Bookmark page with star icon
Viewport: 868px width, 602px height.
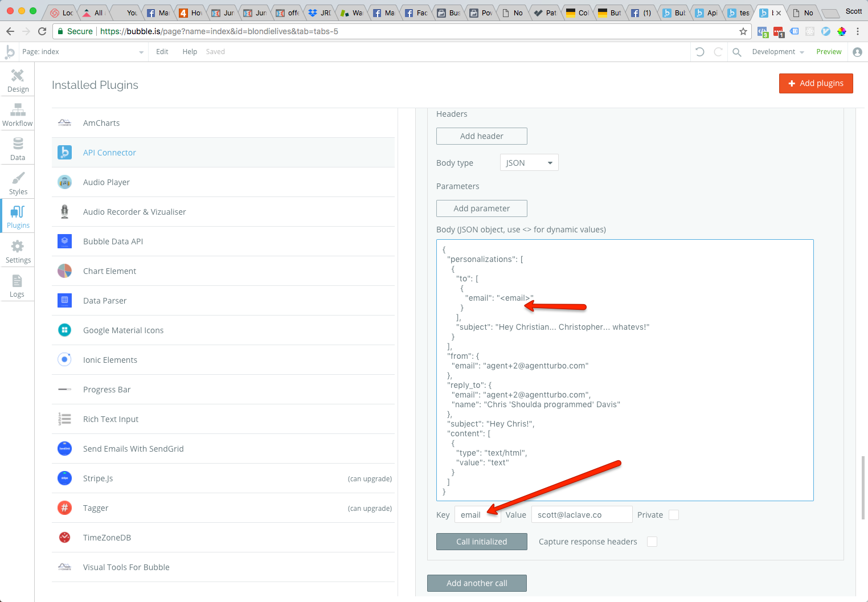coord(743,31)
